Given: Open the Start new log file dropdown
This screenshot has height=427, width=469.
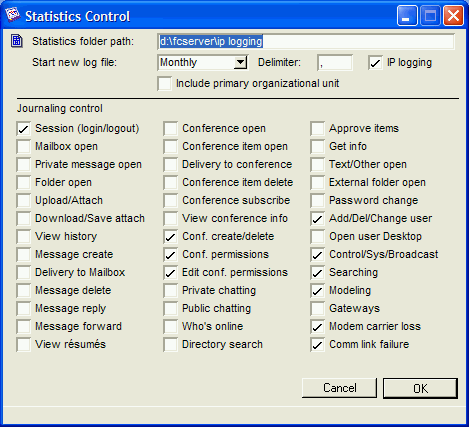Looking at the screenshot, I should coord(240,62).
